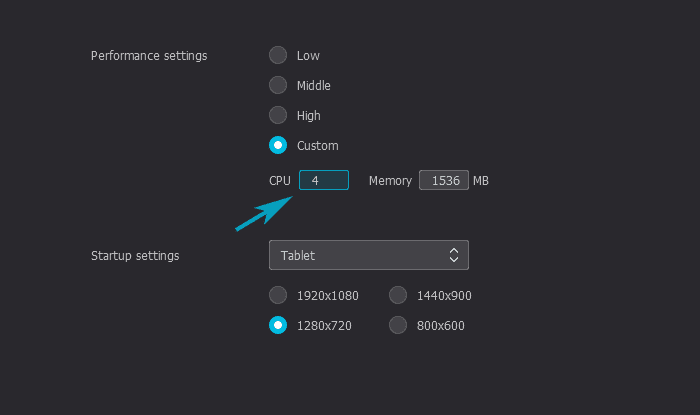Viewport: 700px width, 415px height.
Task: Select the 1920x1080 resolution radio button
Action: (x=278, y=295)
